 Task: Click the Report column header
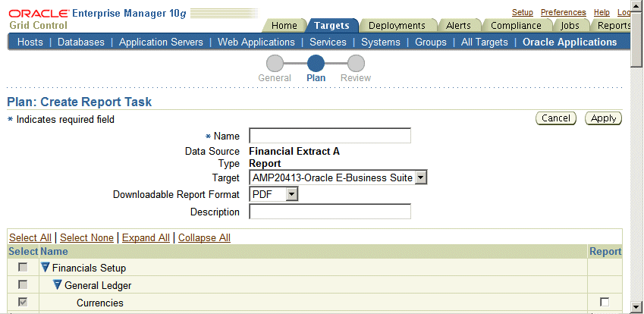click(x=605, y=251)
